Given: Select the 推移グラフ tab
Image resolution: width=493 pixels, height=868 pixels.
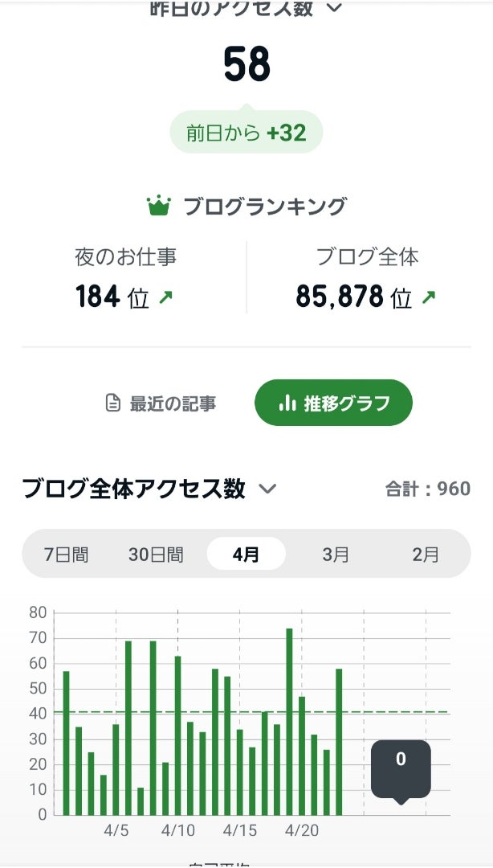Looking at the screenshot, I should [333, 403].
